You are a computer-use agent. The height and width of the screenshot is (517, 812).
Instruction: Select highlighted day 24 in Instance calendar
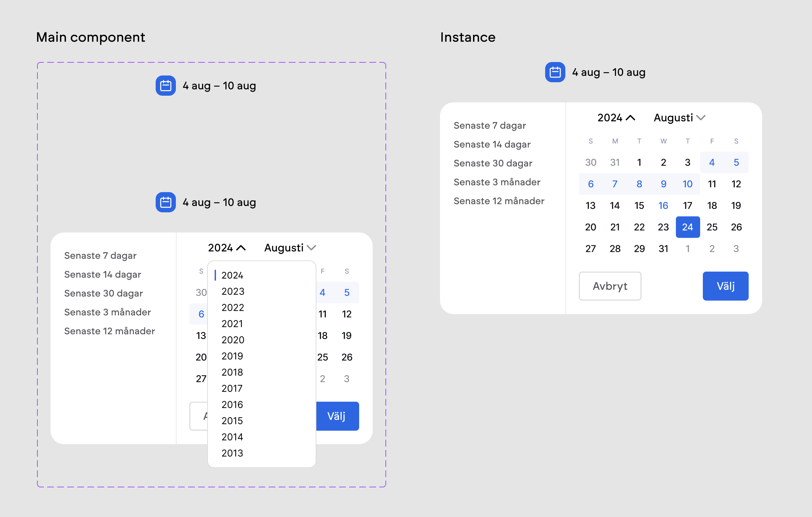pyautogui.click(x=688, y=227)
